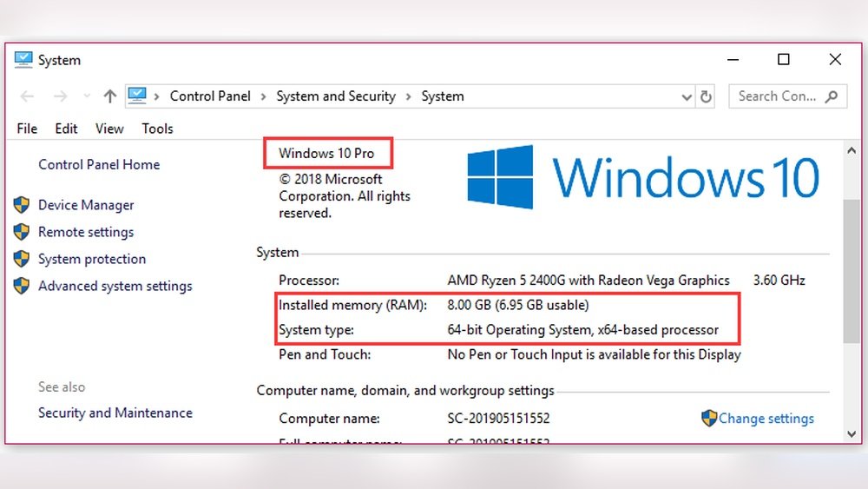The width and height of the screenshot is (868, 489).
Task: Click the shield icon beside Change settings
Action: (709, 418)
